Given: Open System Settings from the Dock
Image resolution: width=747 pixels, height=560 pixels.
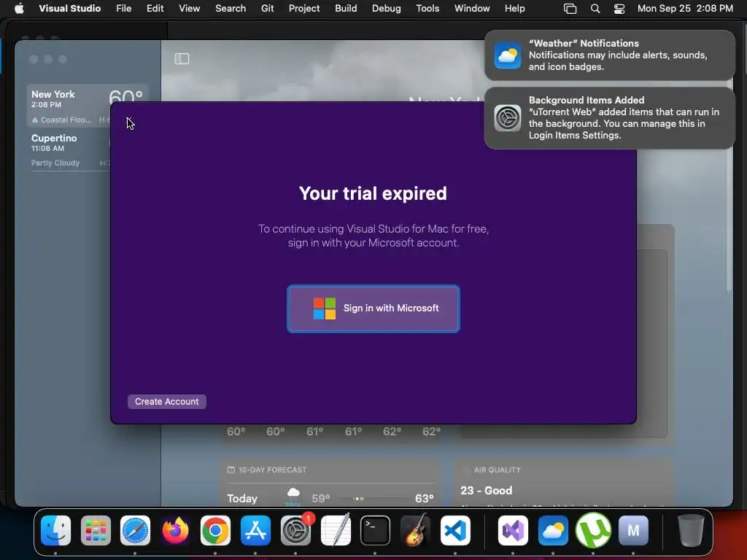Looking at the screenshot, I should (x=295, y=530).
